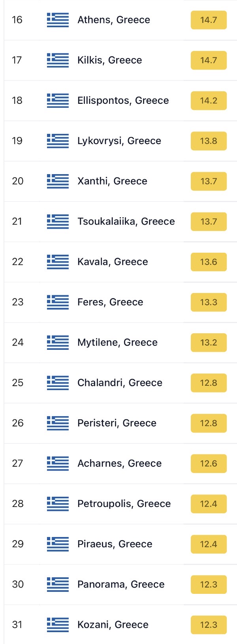Image resolution: width=237 pixels, height=644 pixels.
Task: Select the Petroupolis, Greece link
Action: 124,503
